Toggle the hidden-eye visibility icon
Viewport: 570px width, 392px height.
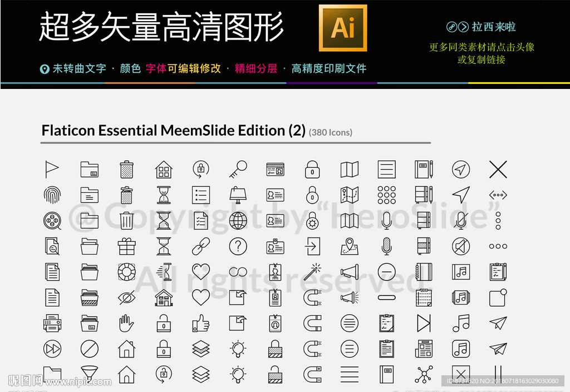[126, 297]
